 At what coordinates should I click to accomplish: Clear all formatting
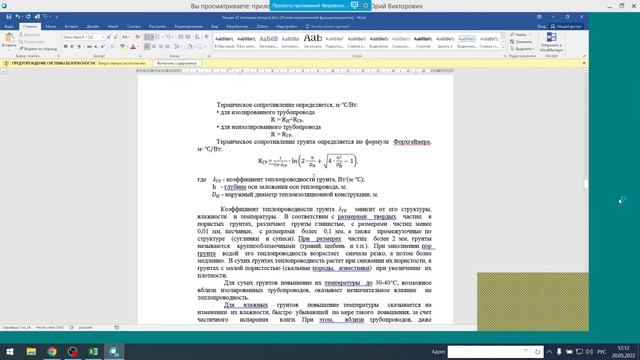138,37
